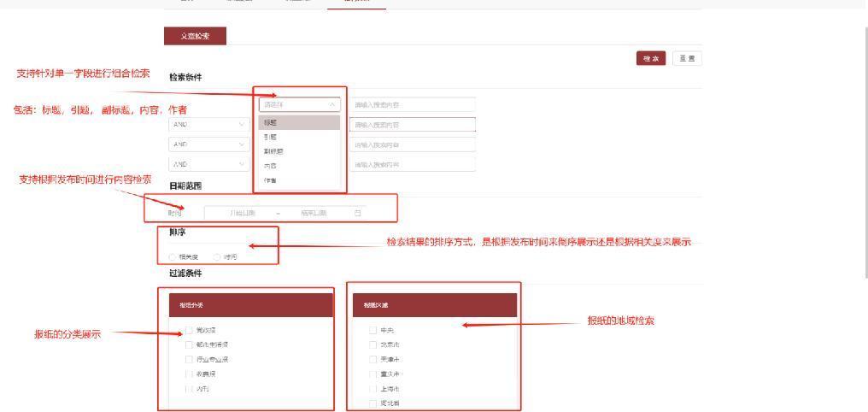Click the 重置 reset button

click(687, 57)
